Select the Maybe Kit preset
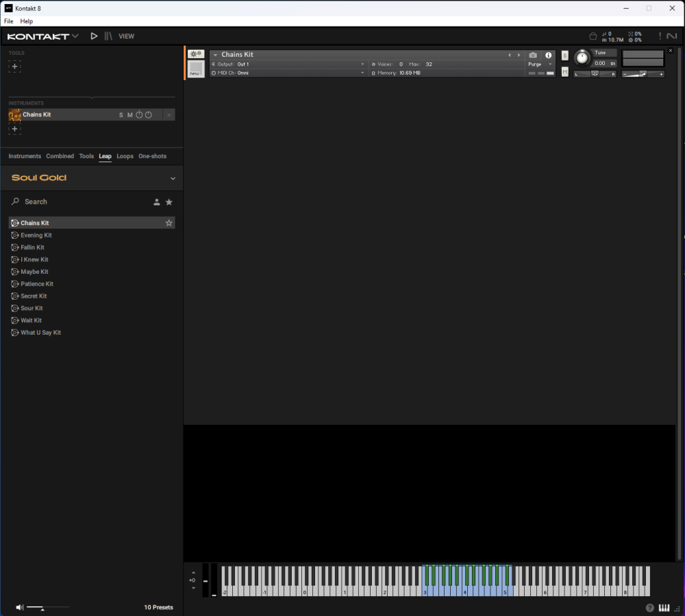 (x=92, y=272)
